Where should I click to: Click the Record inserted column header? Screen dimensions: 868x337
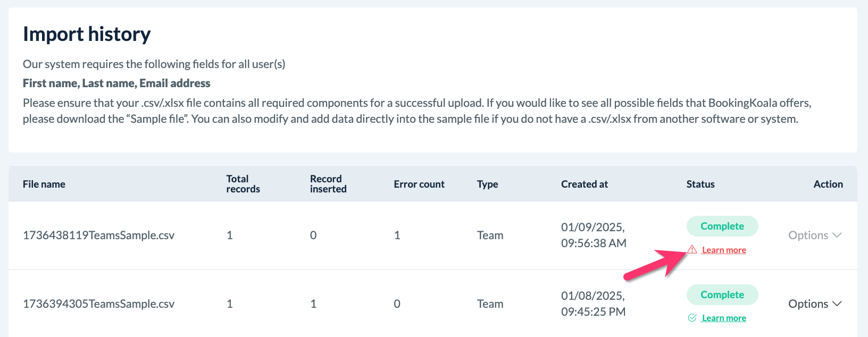click(328, 184)
